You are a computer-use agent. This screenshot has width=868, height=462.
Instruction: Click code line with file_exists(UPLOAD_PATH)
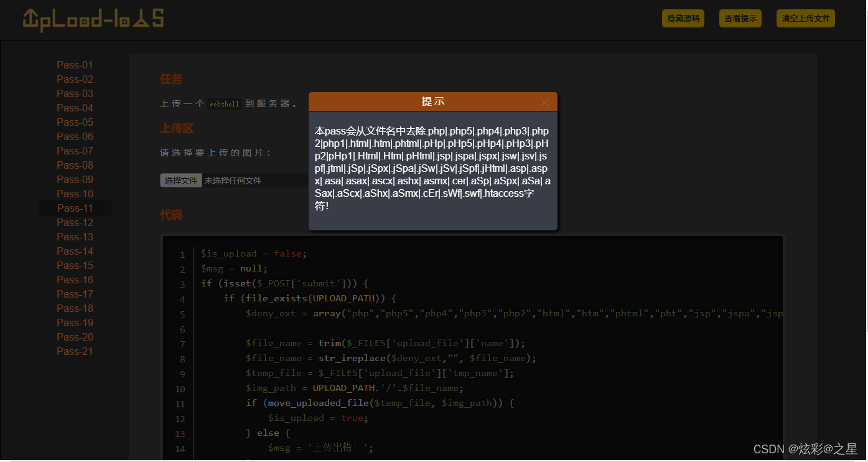tap(310, 298)
